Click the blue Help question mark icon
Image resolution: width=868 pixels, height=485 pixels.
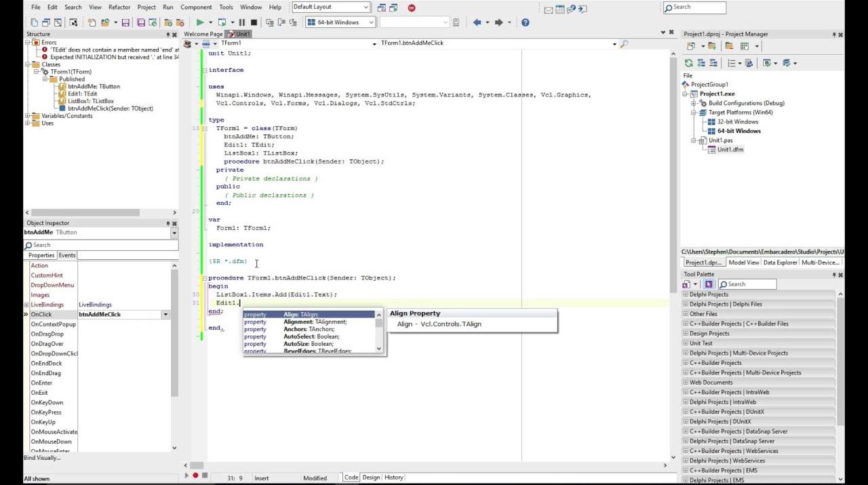525,22
